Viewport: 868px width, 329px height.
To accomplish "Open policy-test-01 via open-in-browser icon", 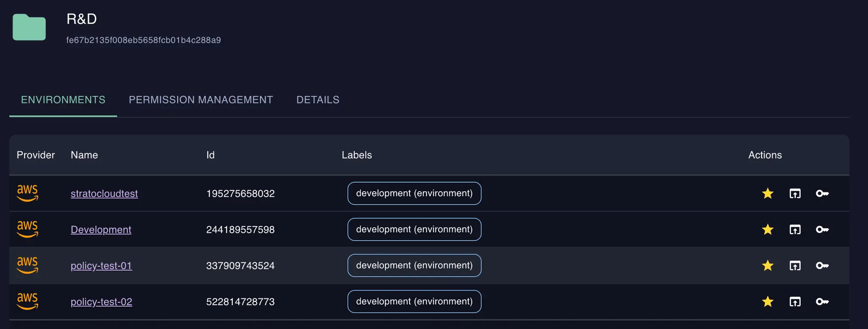I will click(795, 265).
